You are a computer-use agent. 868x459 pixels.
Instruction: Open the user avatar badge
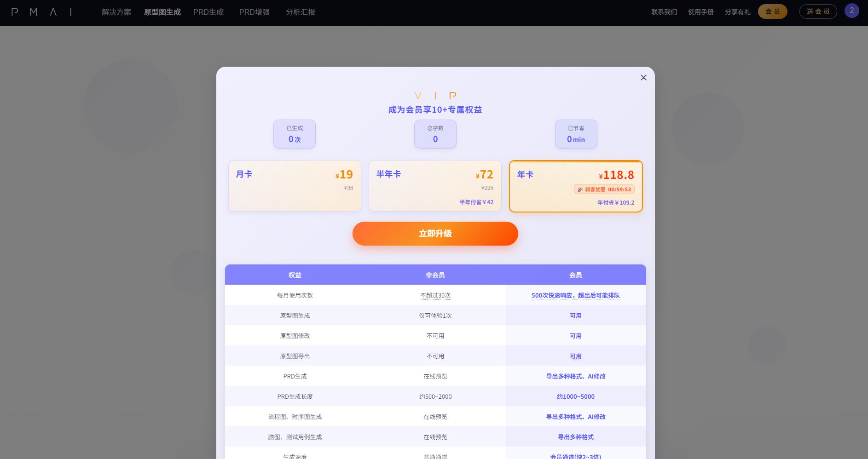click(851, 11)
